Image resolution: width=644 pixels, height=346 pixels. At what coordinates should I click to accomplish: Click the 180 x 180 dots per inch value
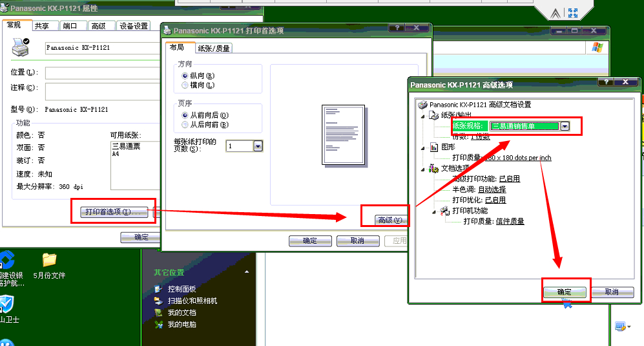tap(518, 158)
